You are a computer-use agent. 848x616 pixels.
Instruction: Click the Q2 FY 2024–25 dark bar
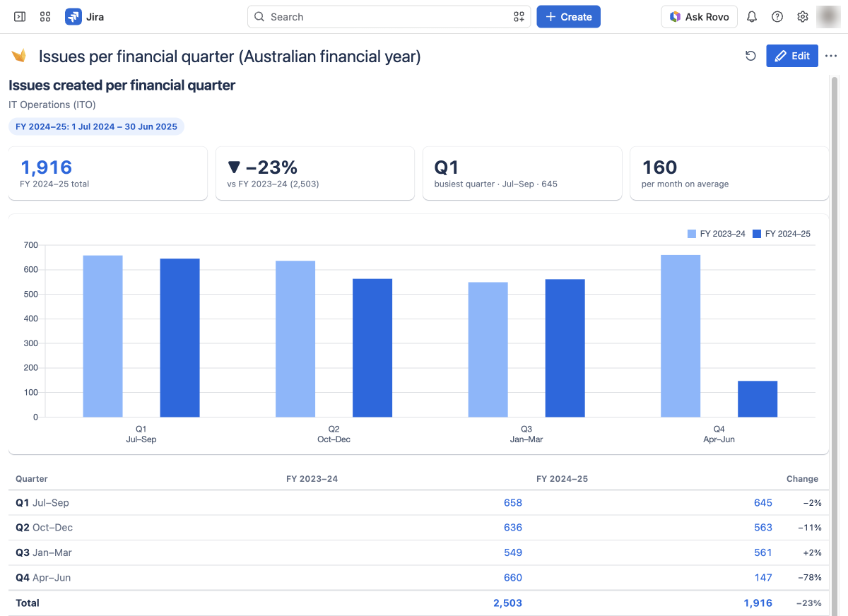[x=372, y=348]
